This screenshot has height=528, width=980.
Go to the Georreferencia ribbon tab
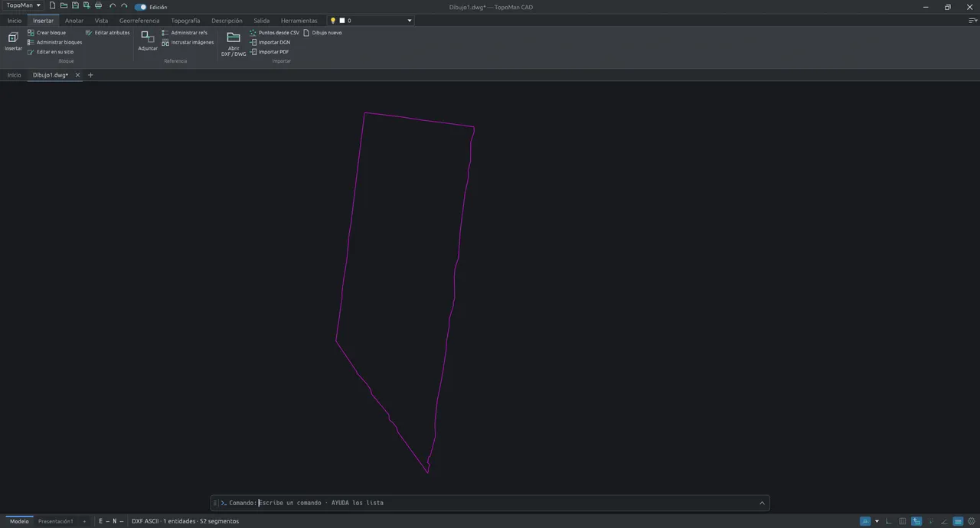click(139, 21)
